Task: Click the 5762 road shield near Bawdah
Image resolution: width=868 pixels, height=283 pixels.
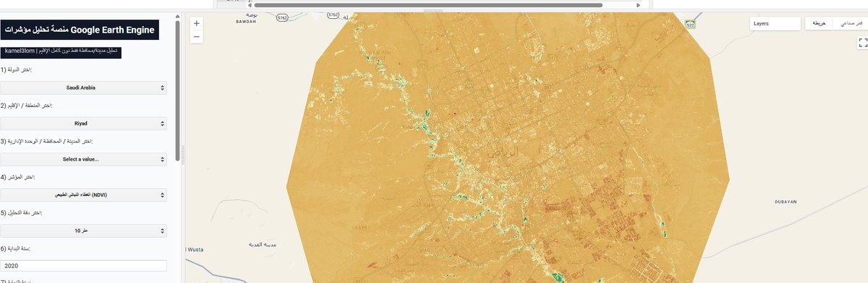Action: pos(282,17)
